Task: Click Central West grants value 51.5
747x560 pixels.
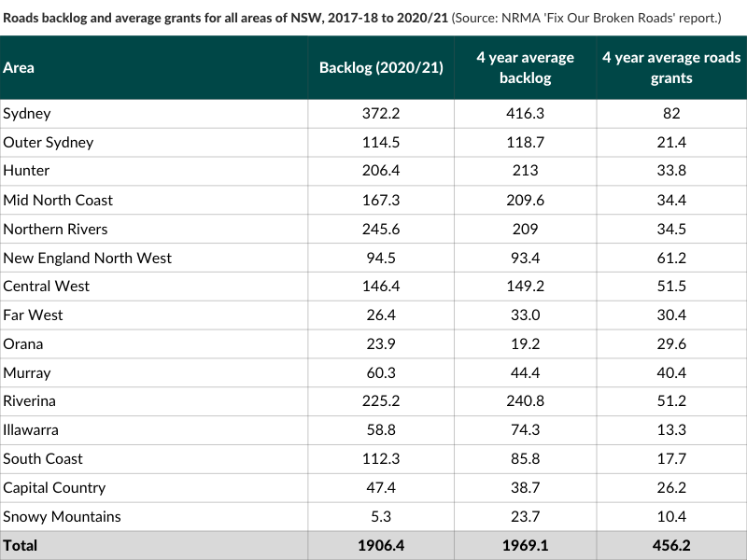Action: [x=670, y=286]
